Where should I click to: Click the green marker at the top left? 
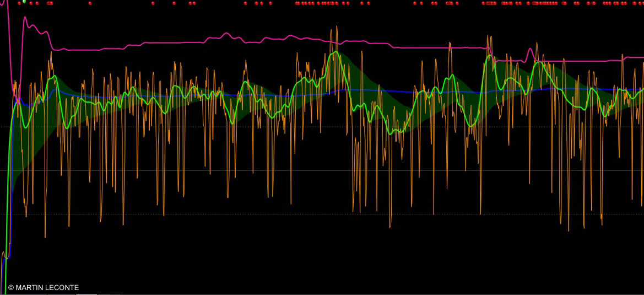pyautogui.click(x=24, y=2)
